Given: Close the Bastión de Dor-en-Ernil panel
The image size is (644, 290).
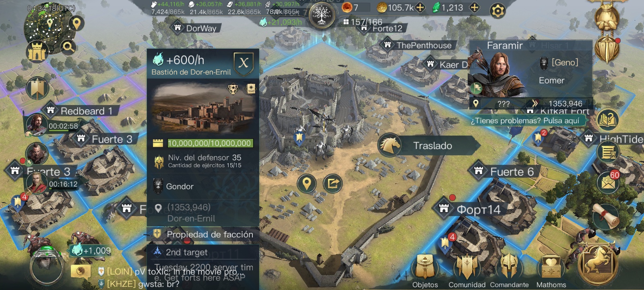Looking at the screenshot, I should (244, 63).
